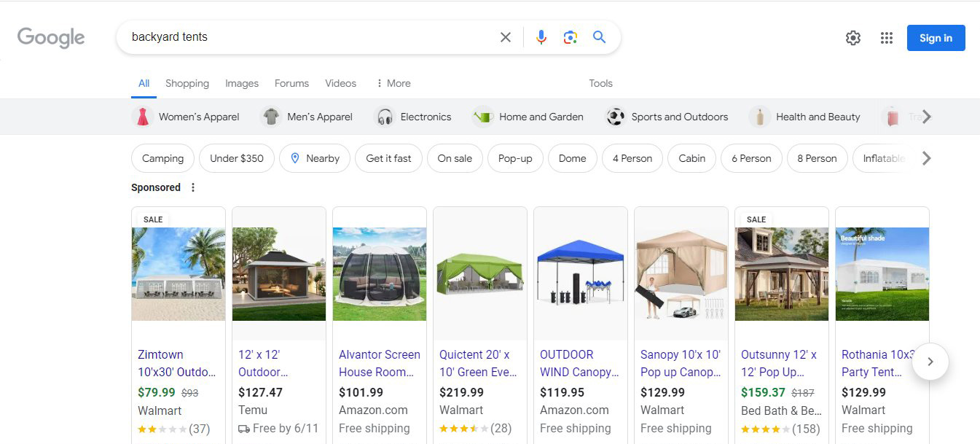The image size is (980, 444).
Task: Toggle the 4 Person filter chip
Action: pos(632,158)
